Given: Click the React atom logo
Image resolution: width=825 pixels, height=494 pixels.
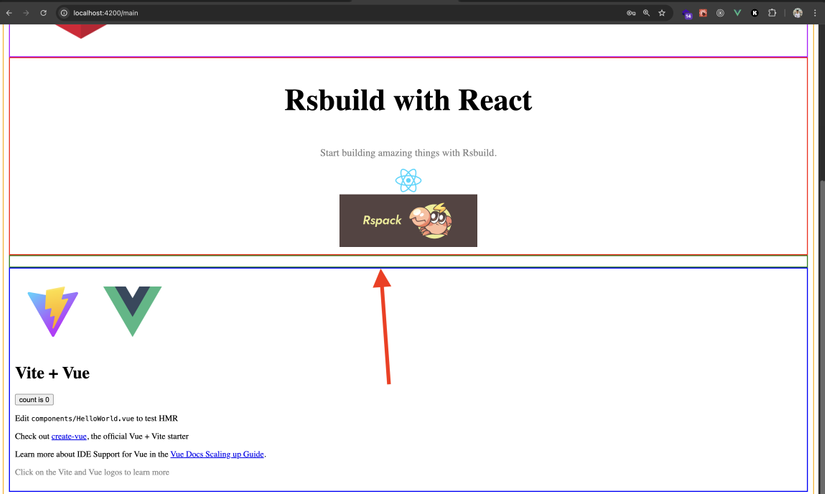Looking at the screenshot, I should tap(408, 180).
